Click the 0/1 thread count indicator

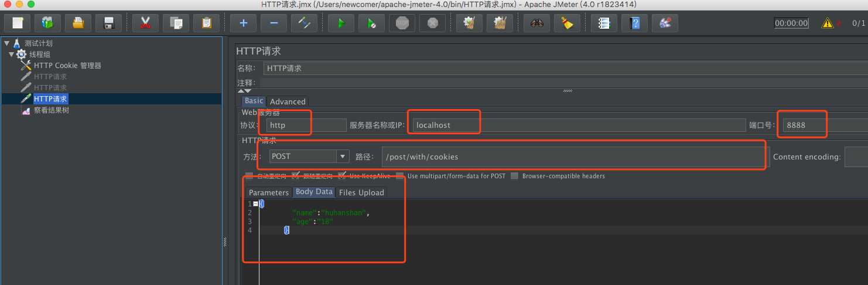click(x=858, y=23)
